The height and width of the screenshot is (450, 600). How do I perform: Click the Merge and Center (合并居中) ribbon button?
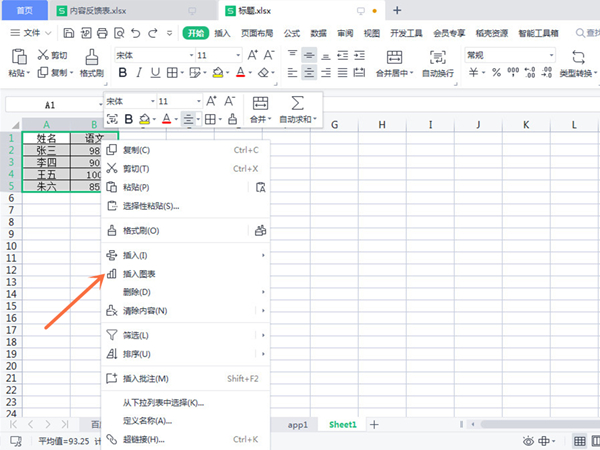394,62
